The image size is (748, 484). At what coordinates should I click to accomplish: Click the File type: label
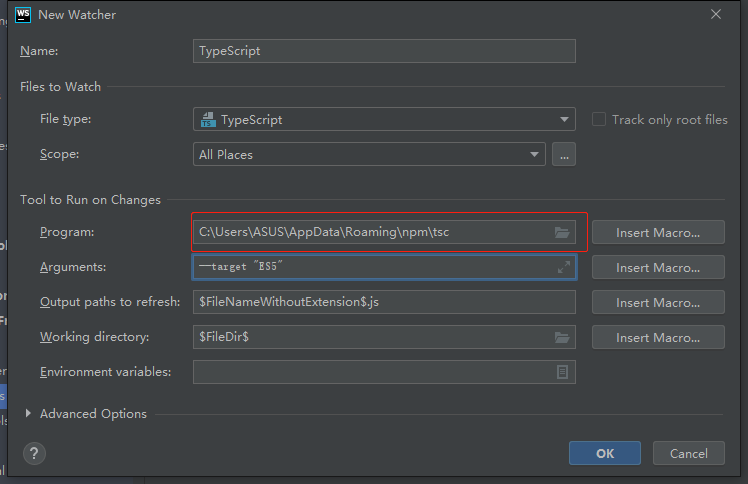(x=65, y=119)
